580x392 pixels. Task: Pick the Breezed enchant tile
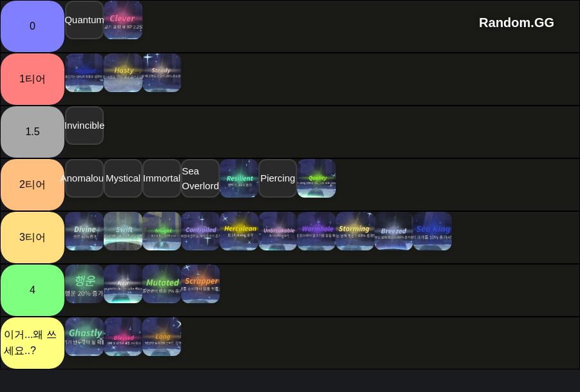pos(394,231)
